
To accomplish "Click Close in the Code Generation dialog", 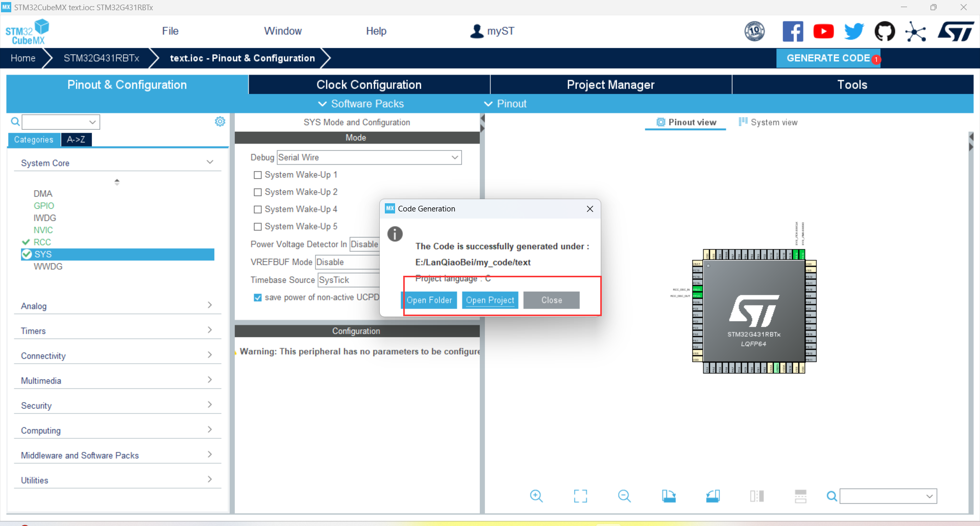I will 551,300.
